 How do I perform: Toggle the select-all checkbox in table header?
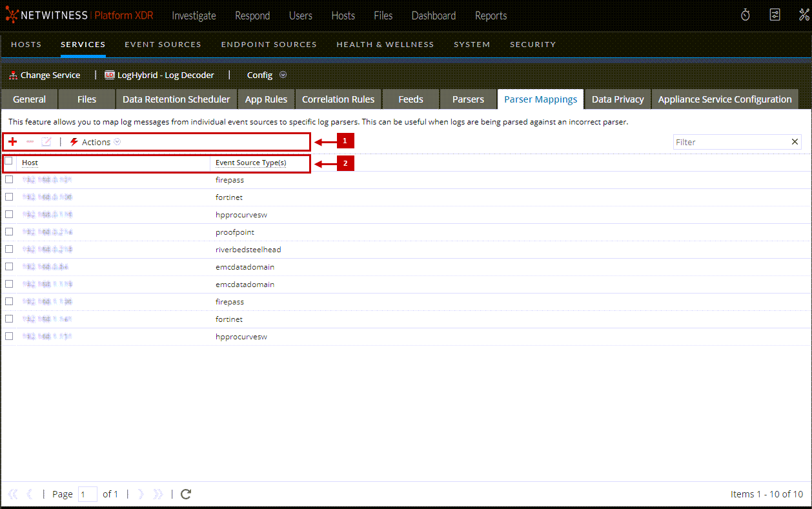pos(9,162)
